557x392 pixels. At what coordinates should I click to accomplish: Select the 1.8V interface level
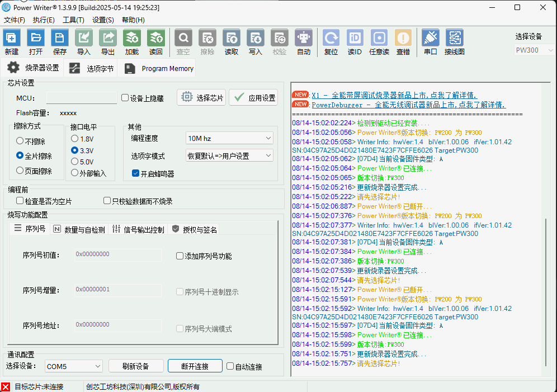(x=74, y=139)
